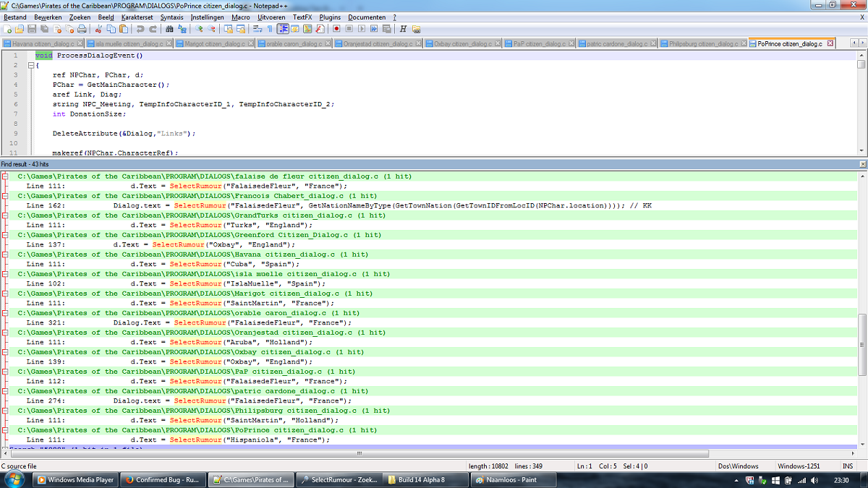Image resolution: width=868 pixels, height=488 pixels.
Task: Click the H toolbar icon
Action: tap(402, 29)
